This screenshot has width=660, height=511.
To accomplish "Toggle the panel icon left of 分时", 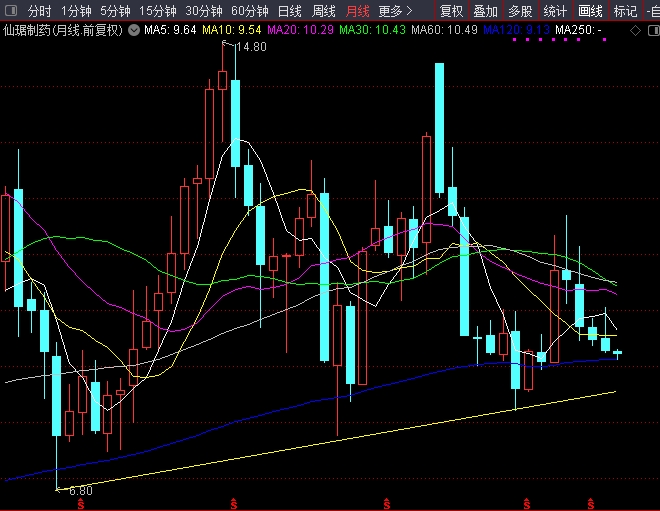I will pyautogui.click(x=11, y=11).
